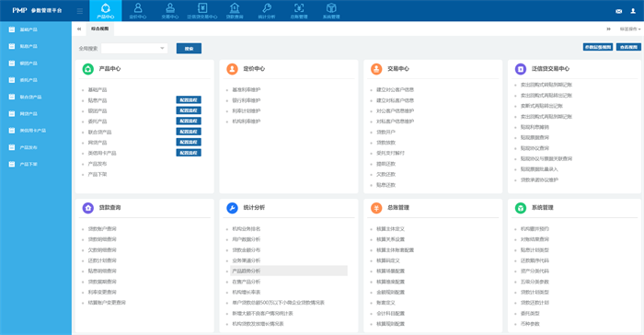This screenshot has height=335, width=644.
Task: Click the PMP 参数管理平台 logo
Action: click(x=37, y=11)
